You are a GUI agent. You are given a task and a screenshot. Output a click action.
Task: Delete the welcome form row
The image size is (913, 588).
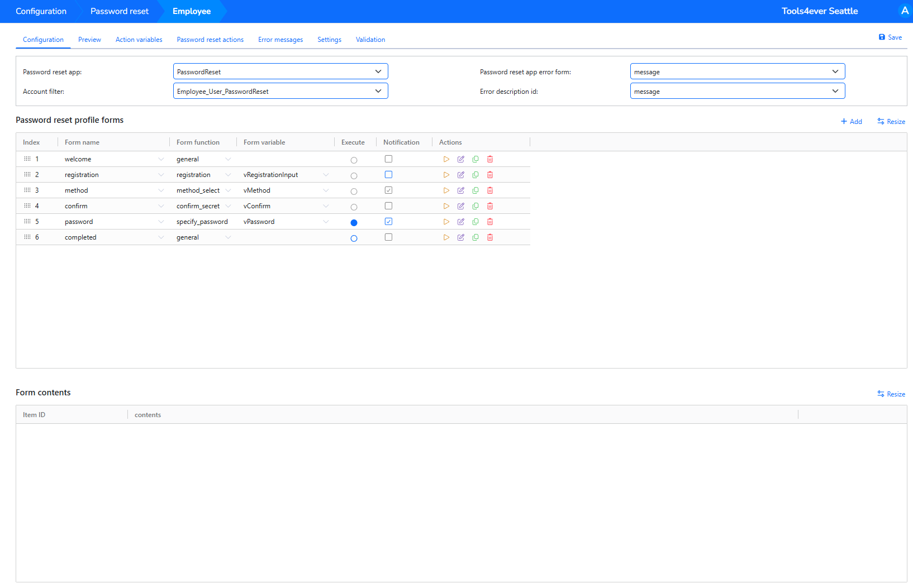click(490, 159)
